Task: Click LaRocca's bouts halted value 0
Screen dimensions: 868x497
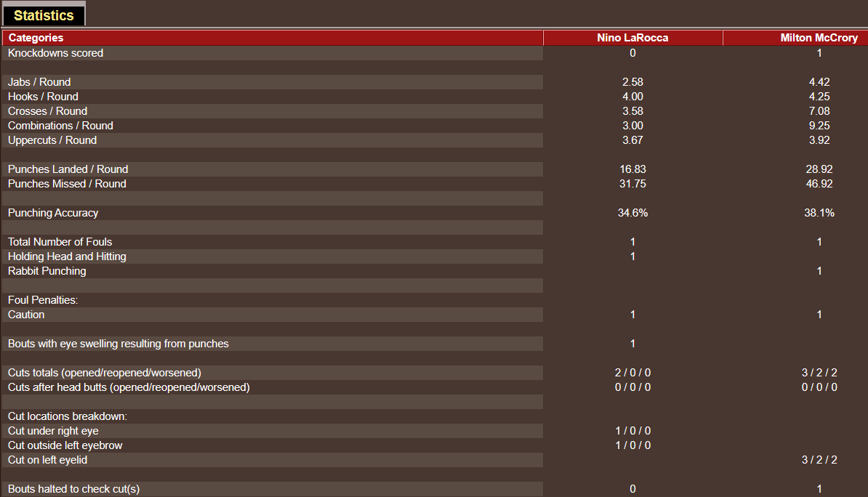Action: tap(632, 489)
